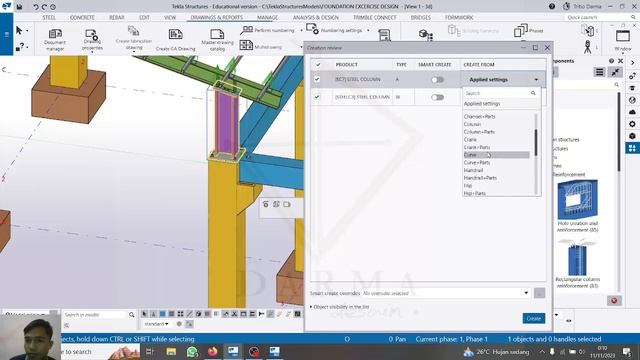Open Drawing properties
Image resolution: width=640 pixels, height=360 pixels.
pos(92,39)
